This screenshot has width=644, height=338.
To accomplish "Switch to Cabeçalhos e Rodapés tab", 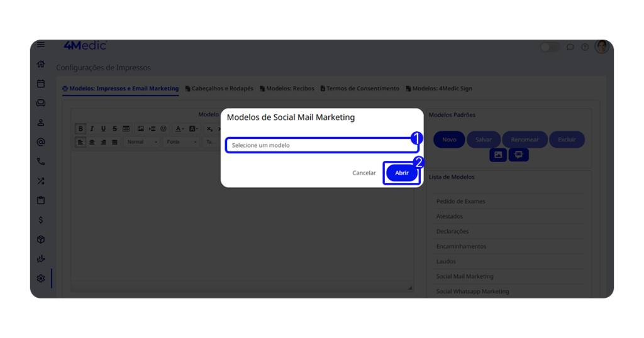I will tap(219, 89).
